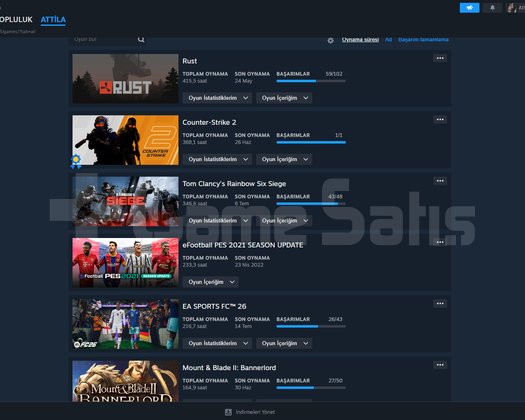525x420 pixels.
Task: Open the notifications bell
Action: [492, 8]
